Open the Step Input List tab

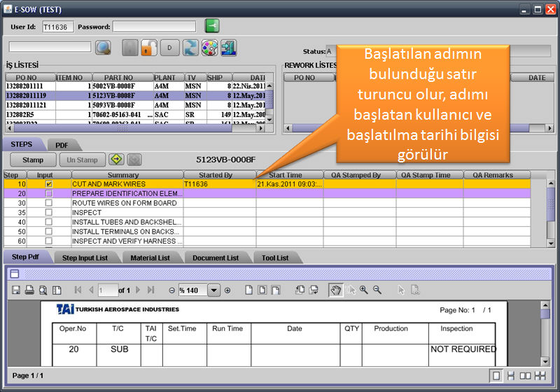(x=85, y=258)
